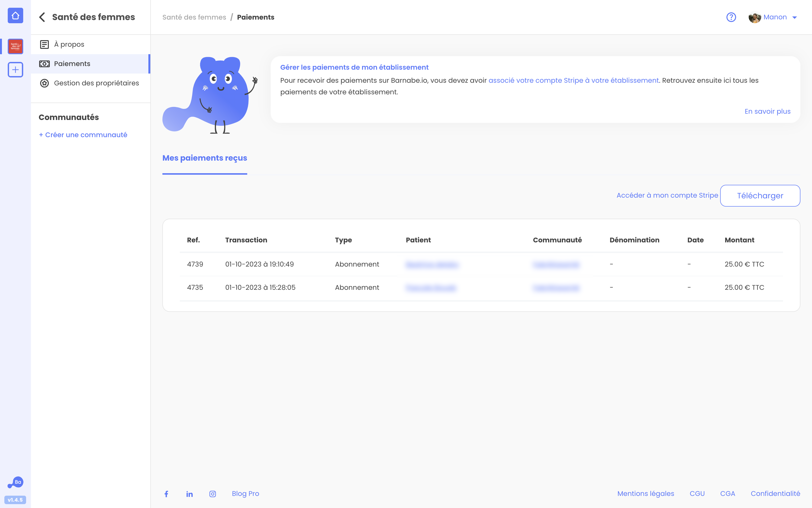Screen dimensions: 812x508
Task: Click the Date column header
Action: pyautogui.click(x=695, y=240)
